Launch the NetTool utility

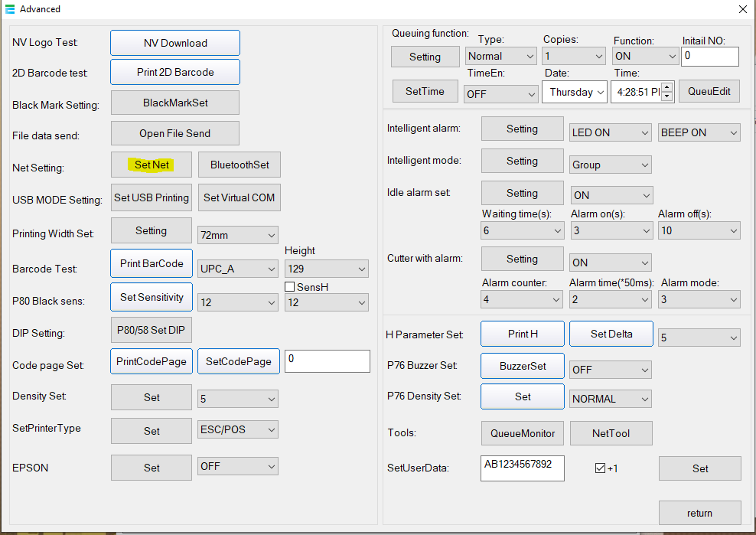(611, 433)
